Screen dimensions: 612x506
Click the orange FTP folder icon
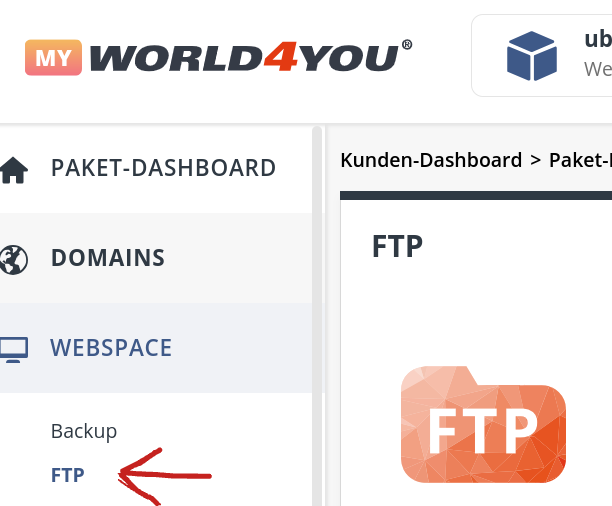pyautogui.click(x=483, y=424)
